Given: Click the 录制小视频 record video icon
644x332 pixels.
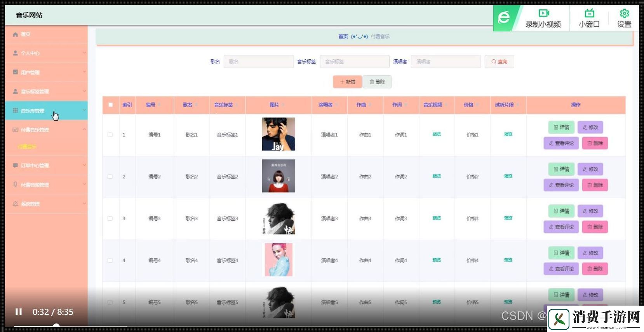Looking at the screenshot, I should 544,13.
